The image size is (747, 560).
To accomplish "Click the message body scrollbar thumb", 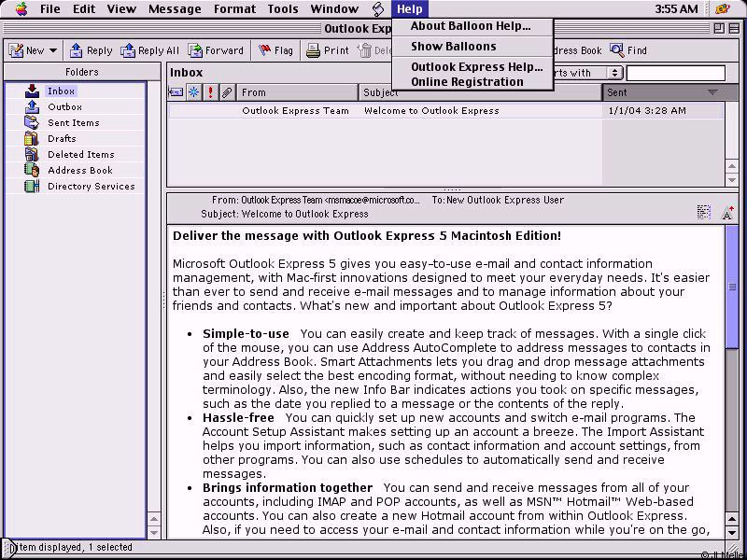I will (732, 287).
